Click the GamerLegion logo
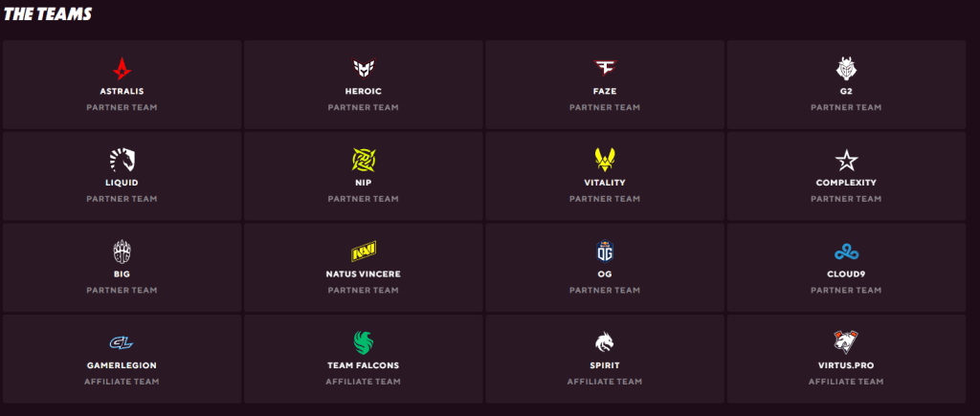 coord(122,342)
